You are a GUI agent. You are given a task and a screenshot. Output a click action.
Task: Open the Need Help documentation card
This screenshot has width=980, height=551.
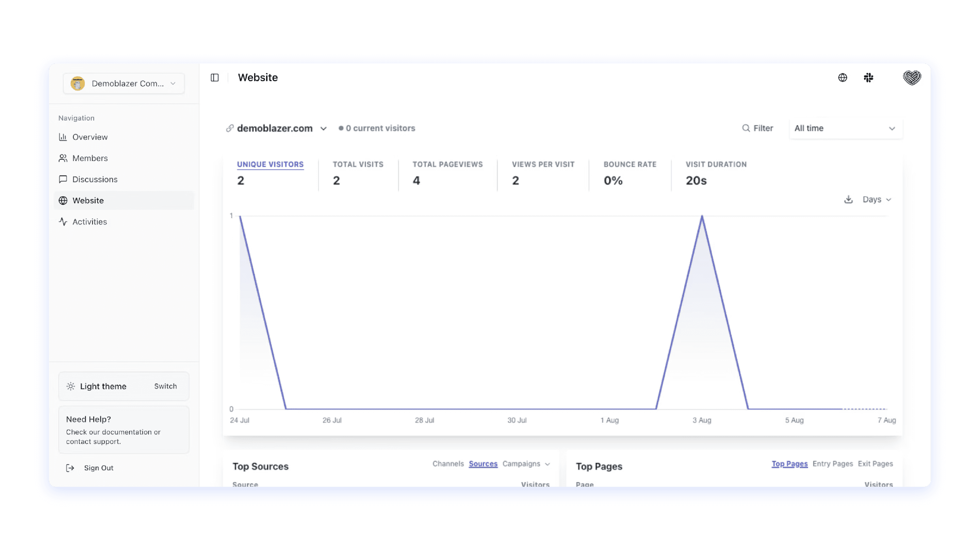click(124, 430)
